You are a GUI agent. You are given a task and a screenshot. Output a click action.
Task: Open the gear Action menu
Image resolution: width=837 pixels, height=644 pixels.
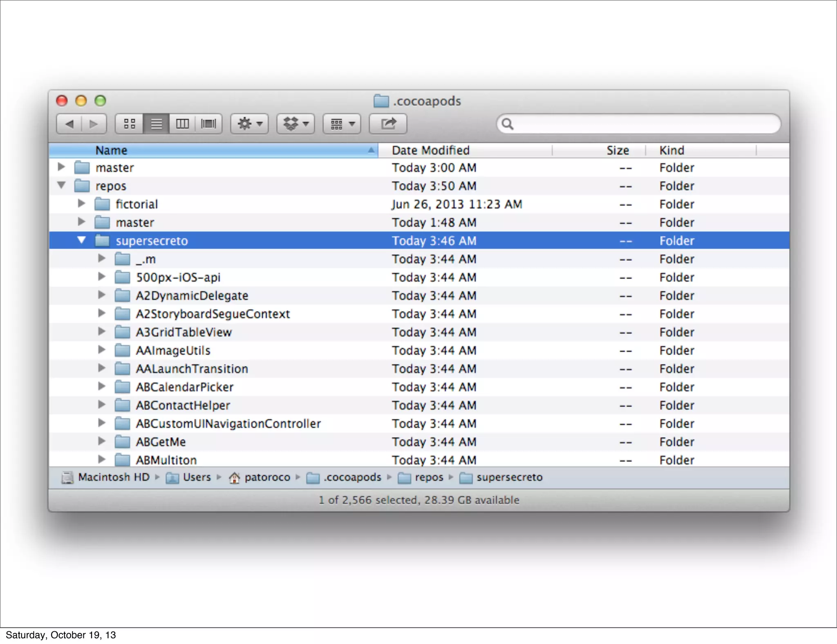click(x=250, y=124)
